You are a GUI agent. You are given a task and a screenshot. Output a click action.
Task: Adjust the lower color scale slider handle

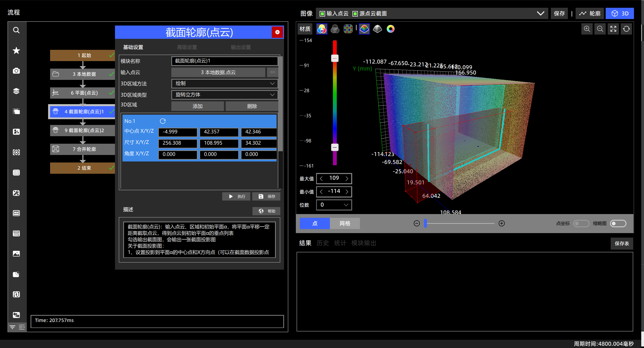(335, 147)
